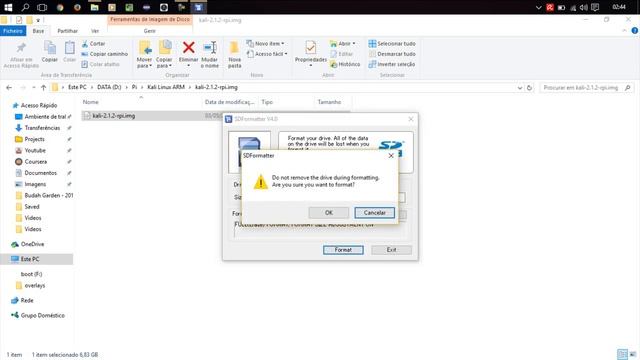Open boot (F:) drive in navigation pane
The width and height of the screenshot is (640, 360).
(x=31, y=274)
